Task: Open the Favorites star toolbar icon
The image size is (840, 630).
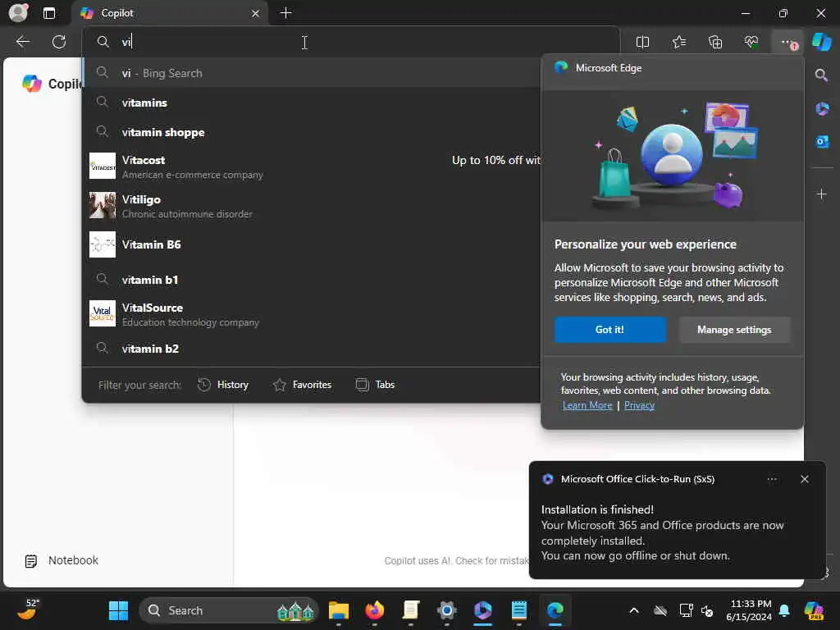Action: click(678, 42)
